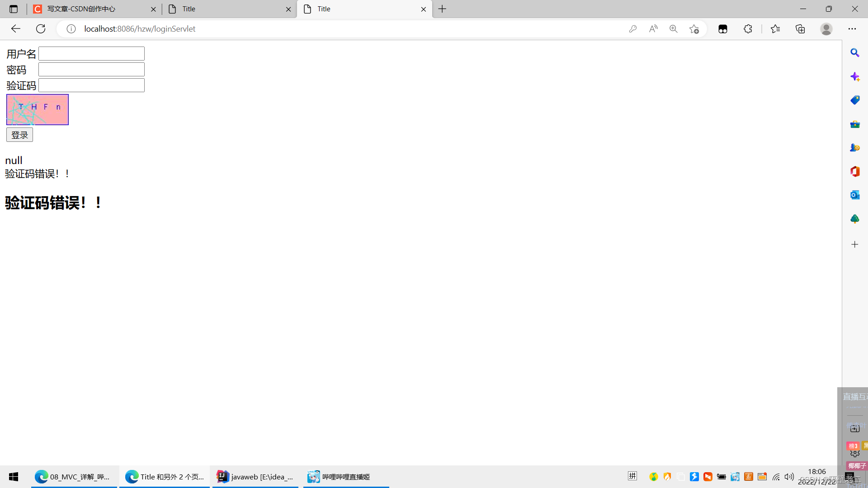Open the Read Aloud icon in address bar

coord(653,29)
